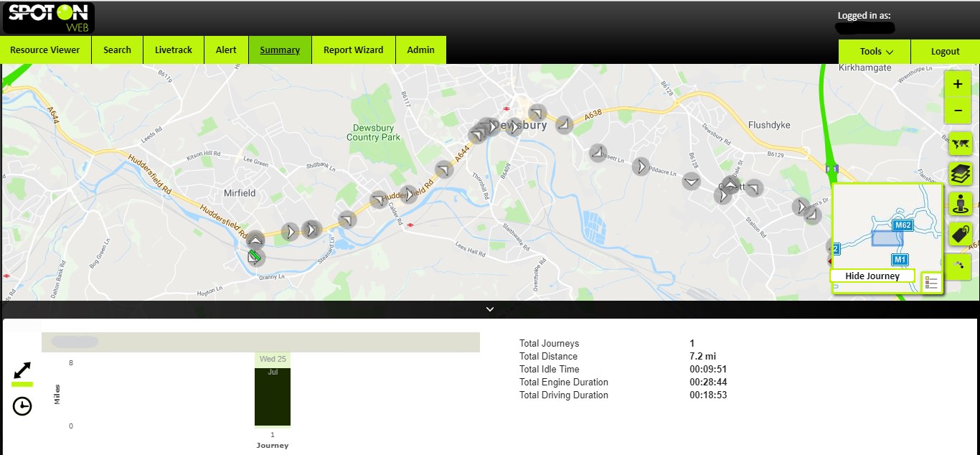Activate the street view person icon
Screen dimensions: 980x455
click(x=960, y=204)
